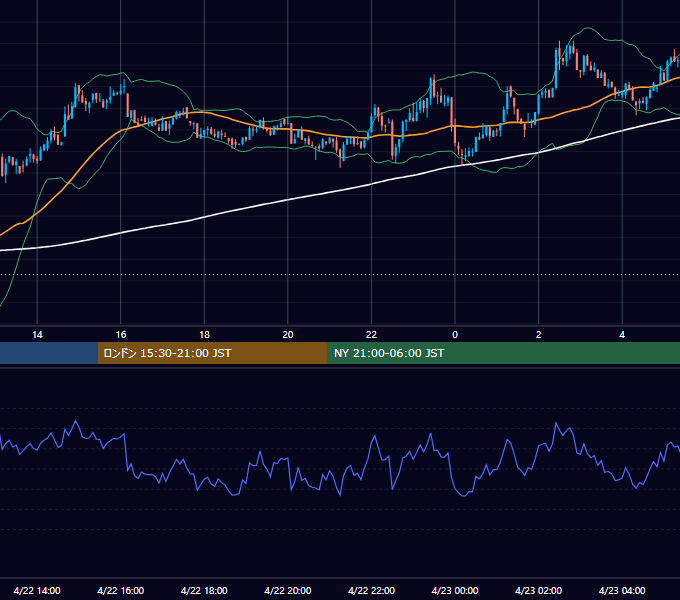Click the 2 hour label on price axis
Image resolution: width=680 pixels, height=600 pixels.
[x=538, y=335]
